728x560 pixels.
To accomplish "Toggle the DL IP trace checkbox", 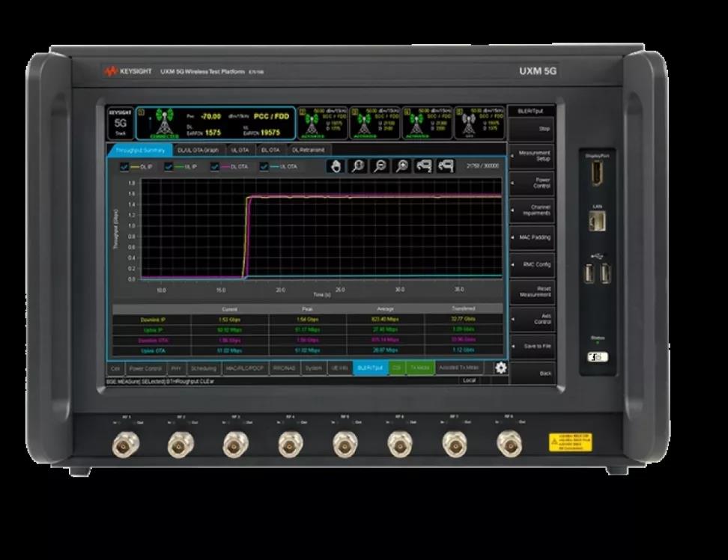I will (124, 166).
